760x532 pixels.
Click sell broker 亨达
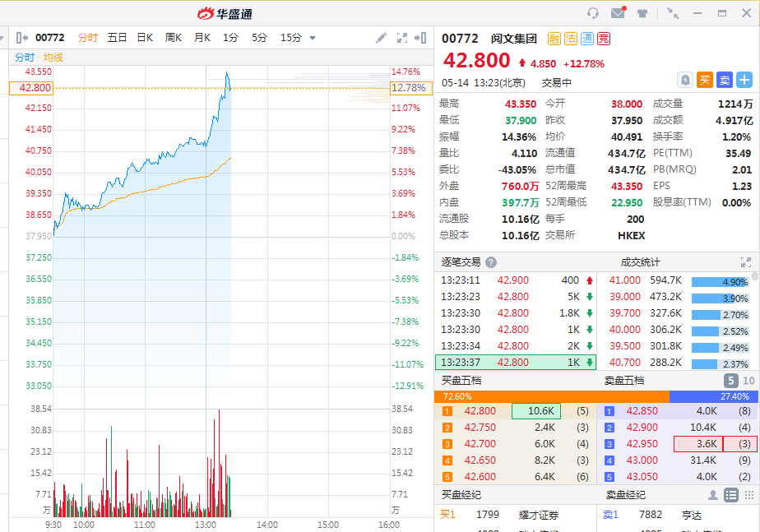click(x=692, y=515)
